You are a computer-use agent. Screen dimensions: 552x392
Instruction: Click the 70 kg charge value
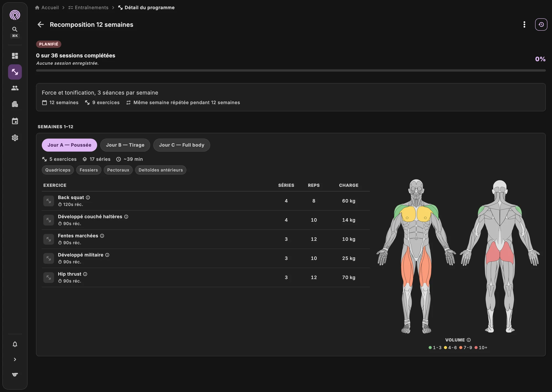point(349,277)
